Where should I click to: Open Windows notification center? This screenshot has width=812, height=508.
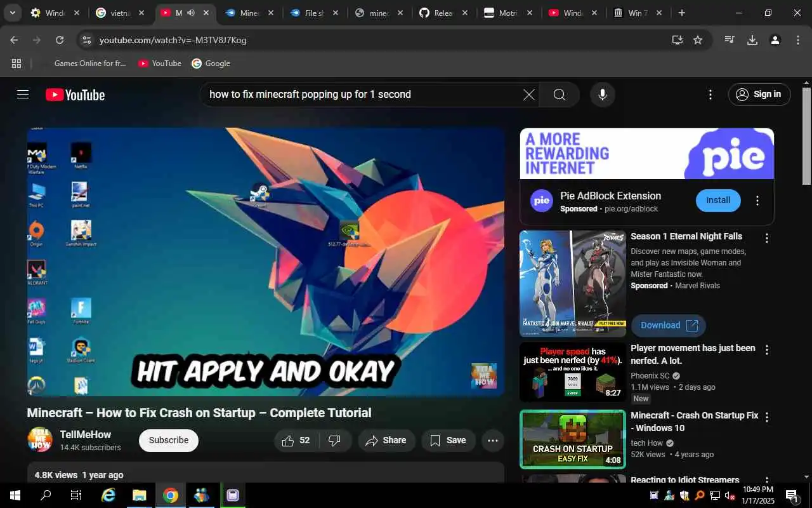[792, 495]
